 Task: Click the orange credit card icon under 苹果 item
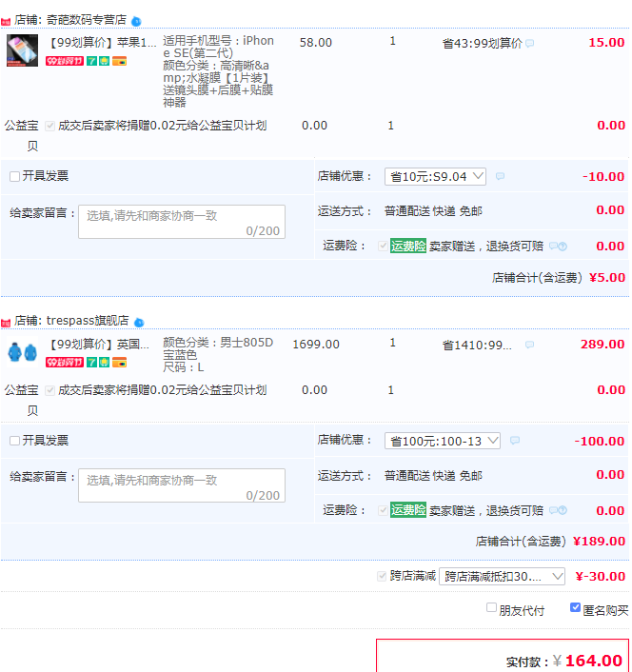tap(120, 61)
